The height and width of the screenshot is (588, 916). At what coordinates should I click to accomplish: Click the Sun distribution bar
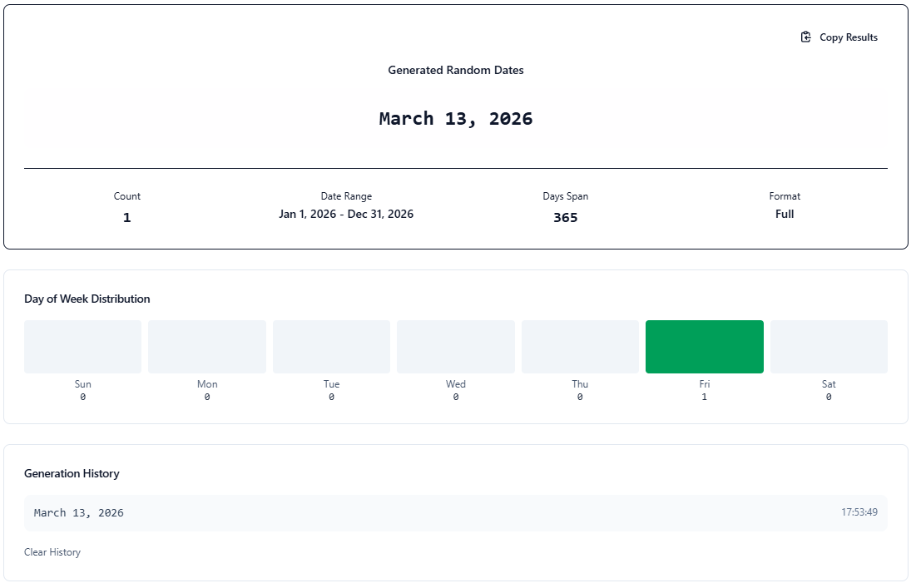(x=82, y=346)
